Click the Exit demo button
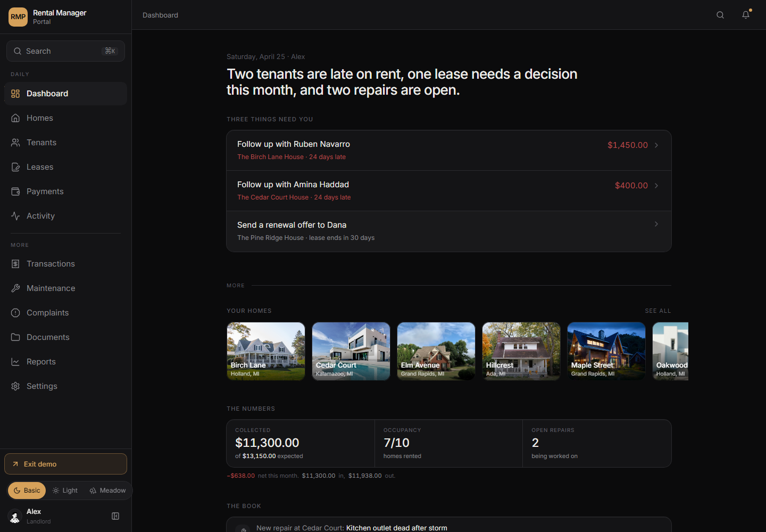This screenshot has width=766, height=532. click(x=65, y=464)
